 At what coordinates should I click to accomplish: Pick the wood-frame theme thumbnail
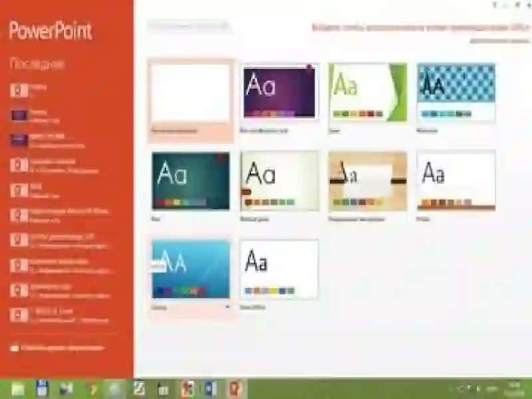click(x=368, y=181)
